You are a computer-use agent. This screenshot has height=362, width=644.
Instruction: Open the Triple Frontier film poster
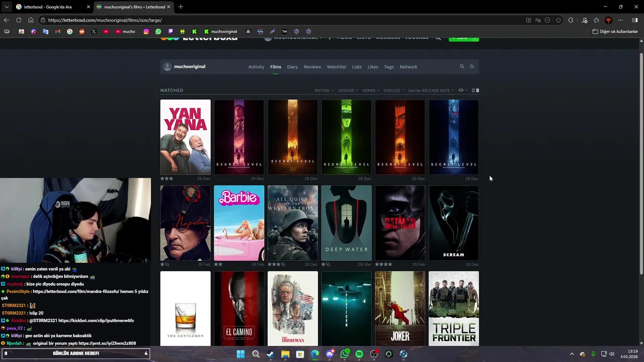click(x=454, y=309)
